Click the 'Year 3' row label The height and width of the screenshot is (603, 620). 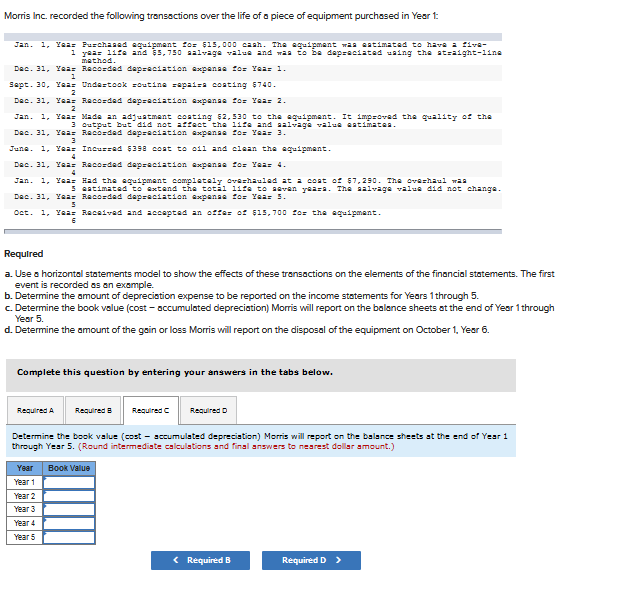[x=25, y=509]
